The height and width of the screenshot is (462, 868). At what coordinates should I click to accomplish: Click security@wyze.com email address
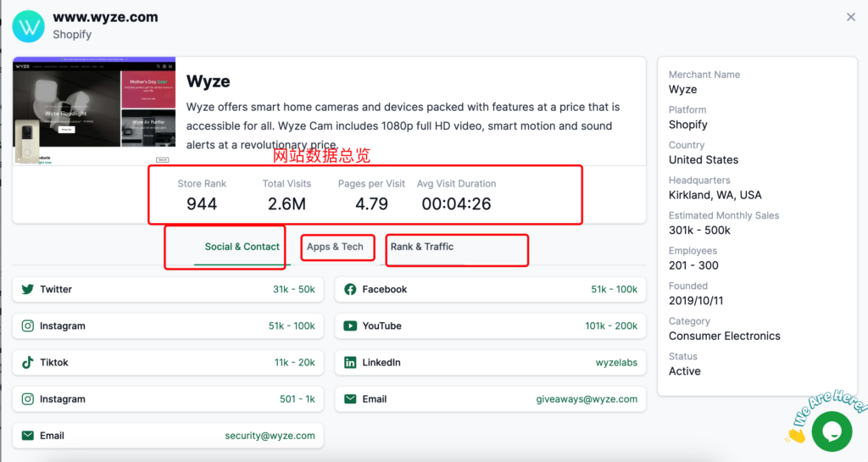click(x=270, y=436)
